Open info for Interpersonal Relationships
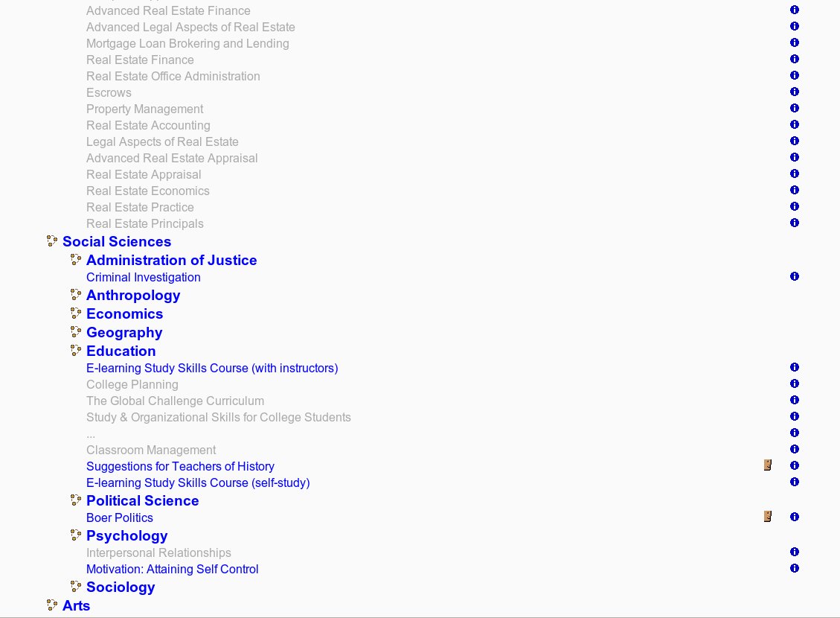The image size is (840, 618). coord(795,552)
